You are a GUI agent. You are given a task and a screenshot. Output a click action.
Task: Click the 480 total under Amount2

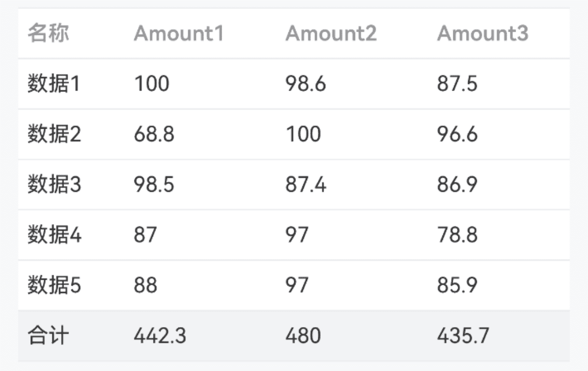(303, 336)
